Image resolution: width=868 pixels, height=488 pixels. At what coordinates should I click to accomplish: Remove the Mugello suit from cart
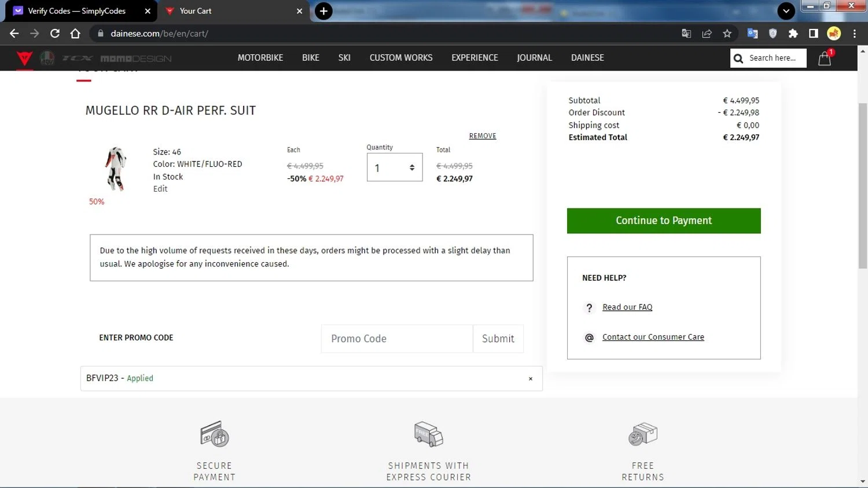(x=483, y=136)
